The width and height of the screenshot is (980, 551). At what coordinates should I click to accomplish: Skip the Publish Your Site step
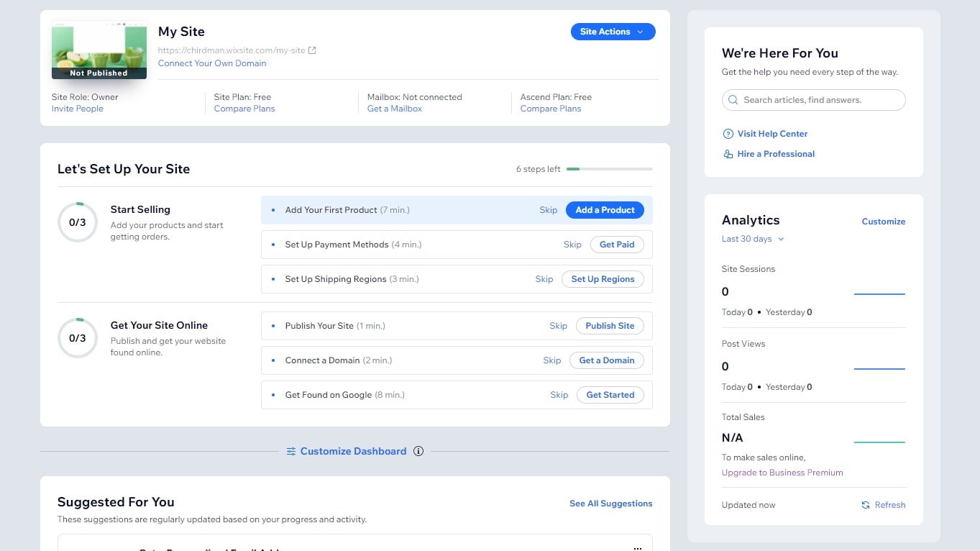[559, 326]
